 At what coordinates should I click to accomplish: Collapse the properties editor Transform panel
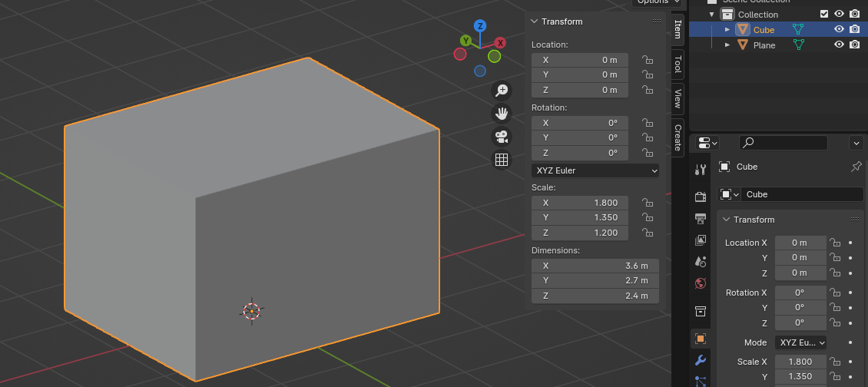pos(727,220)
